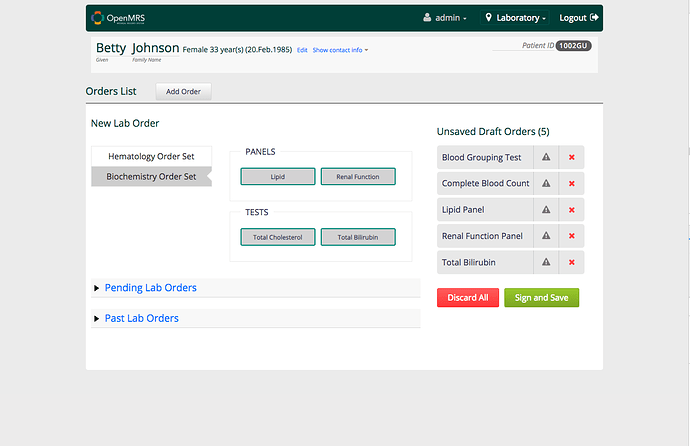Select Hematology Order Set tab

(151, 156)
